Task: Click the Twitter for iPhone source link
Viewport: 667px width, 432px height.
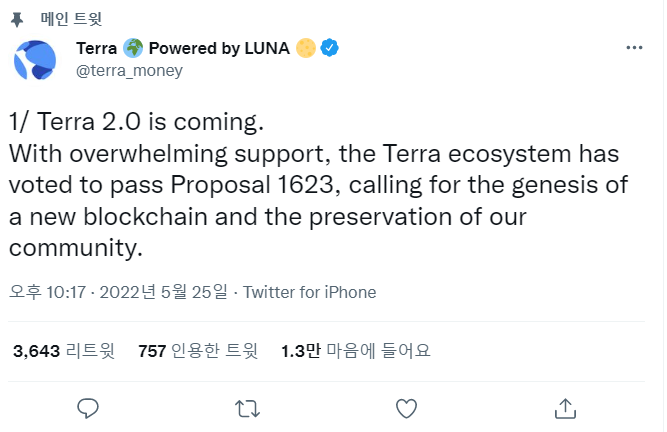Action: point(310,292)
